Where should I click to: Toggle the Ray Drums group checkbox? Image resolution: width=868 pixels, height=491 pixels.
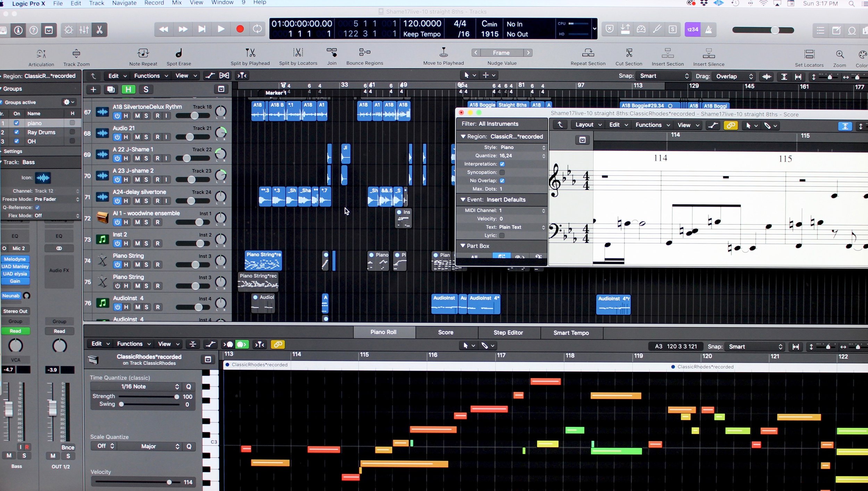tap(16, 132)
